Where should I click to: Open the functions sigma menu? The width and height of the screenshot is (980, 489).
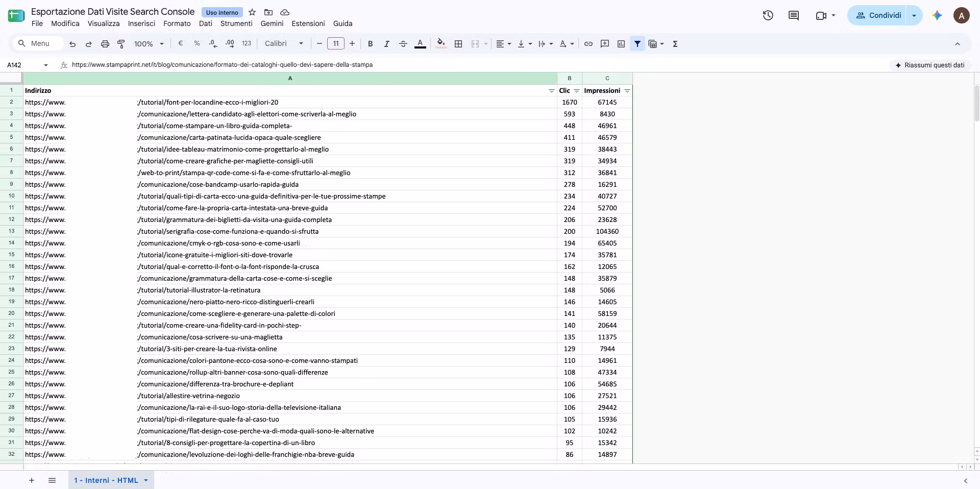click(x=675, y=44)
